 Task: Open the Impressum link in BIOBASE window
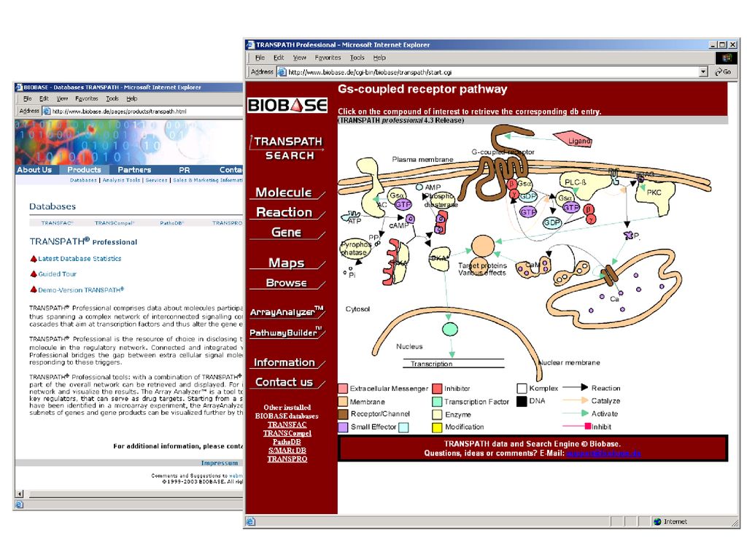click(x=219, y=463)
